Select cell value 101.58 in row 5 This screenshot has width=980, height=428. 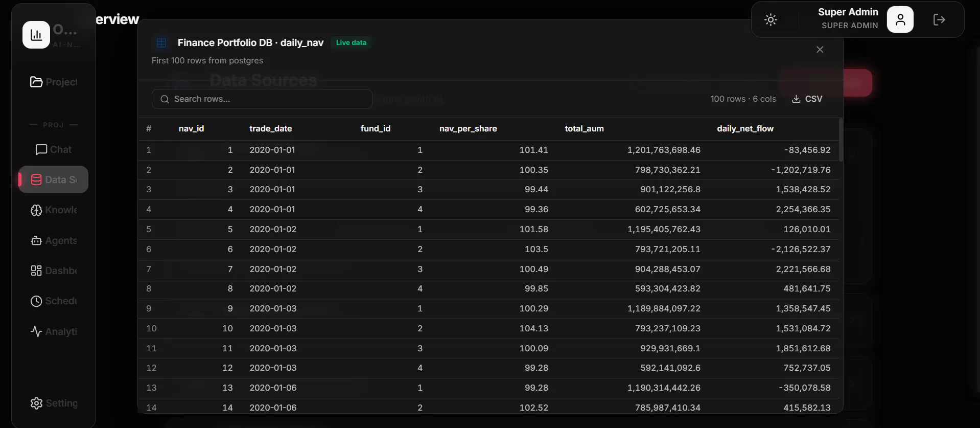534,230
